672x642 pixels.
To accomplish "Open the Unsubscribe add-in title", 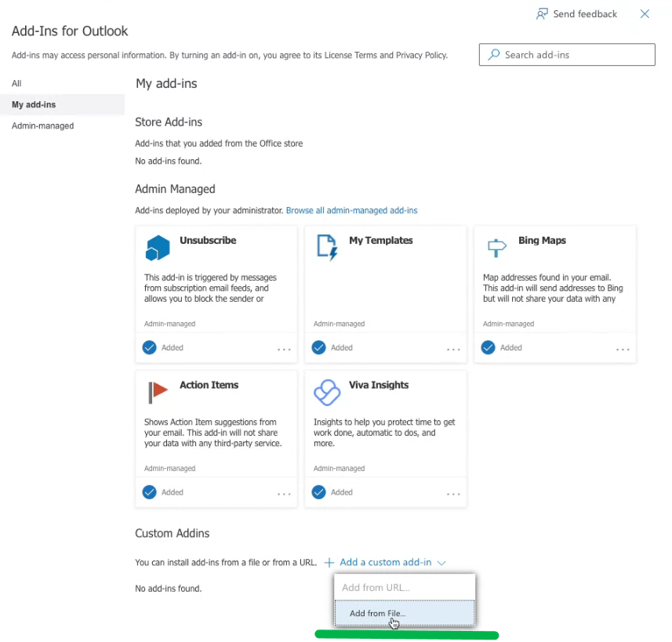I will (x=208, y=241).
